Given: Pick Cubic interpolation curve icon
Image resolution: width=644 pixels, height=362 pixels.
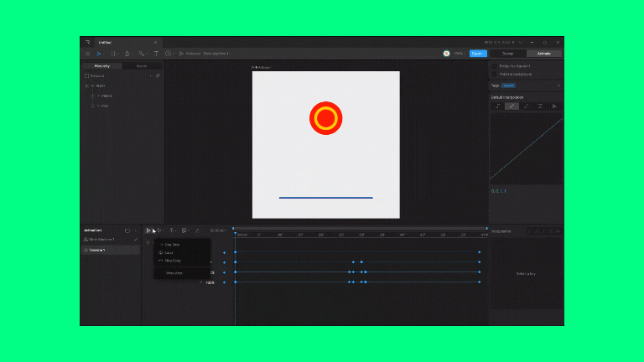Looking at the screenshot, I should click(526, 106).
